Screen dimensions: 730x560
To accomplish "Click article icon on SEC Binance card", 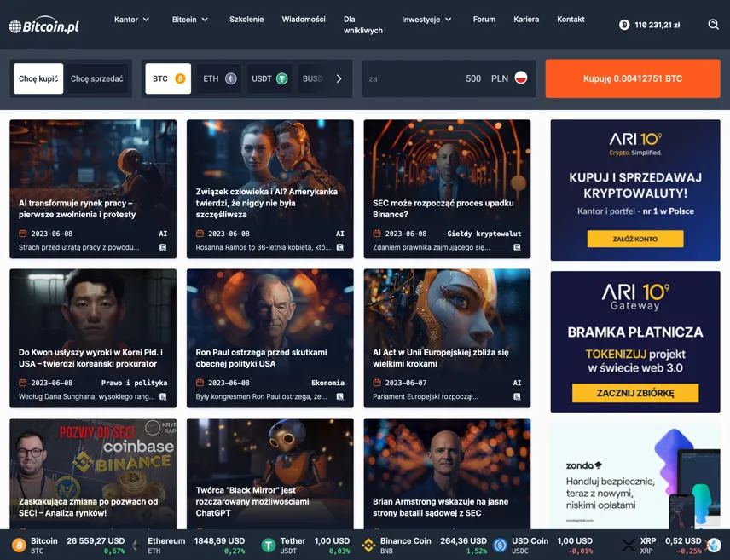I will 517,247.
